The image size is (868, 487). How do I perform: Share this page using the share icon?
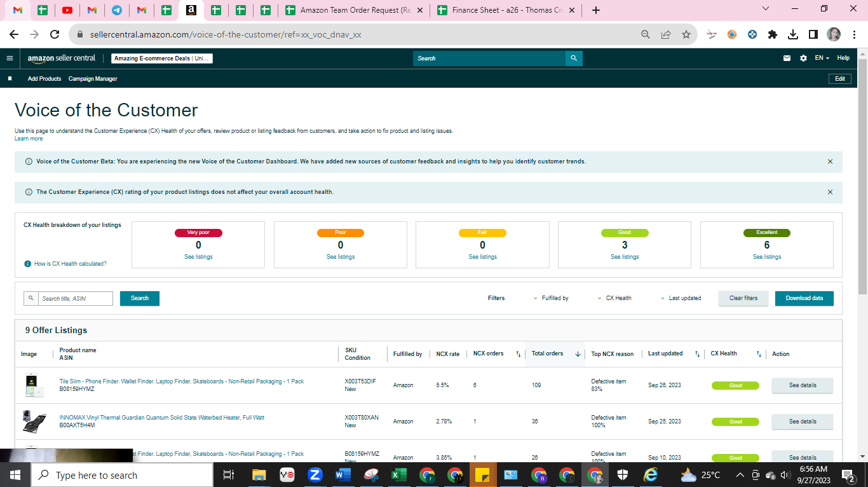(666, 34)
